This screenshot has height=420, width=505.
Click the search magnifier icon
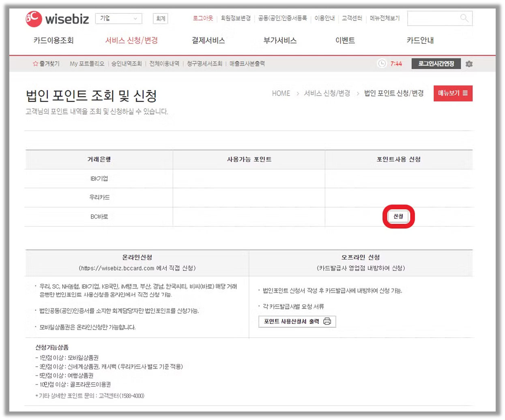[464, 18]
